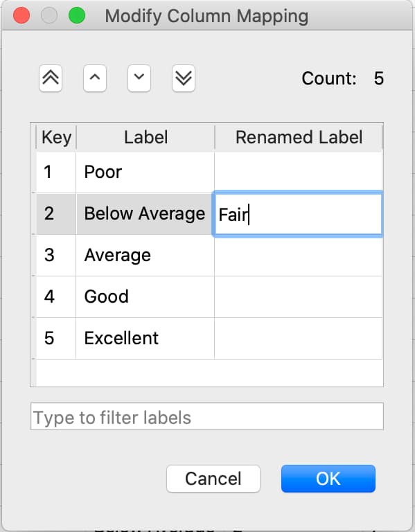Screen dimensions: 415x532
Task: Sort by the Label column header
Action: [145, 137]
